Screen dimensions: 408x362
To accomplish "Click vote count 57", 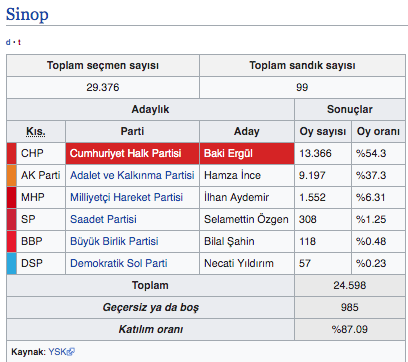I will [305, 263].
